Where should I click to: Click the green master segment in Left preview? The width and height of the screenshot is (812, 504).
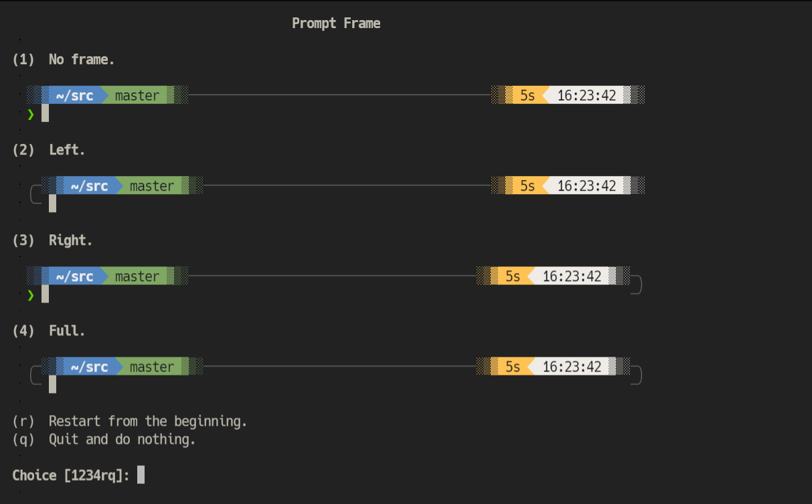[x=152, y=185]
